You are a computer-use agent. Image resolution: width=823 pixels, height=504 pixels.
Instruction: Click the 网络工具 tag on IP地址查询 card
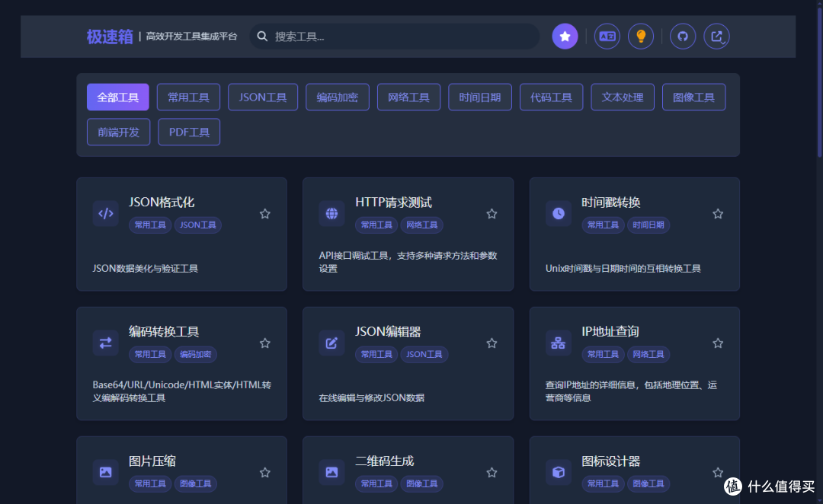(x=648, y=355)
